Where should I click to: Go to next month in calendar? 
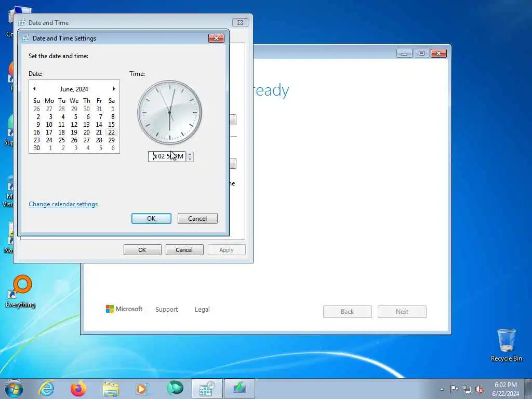(114, 88)
